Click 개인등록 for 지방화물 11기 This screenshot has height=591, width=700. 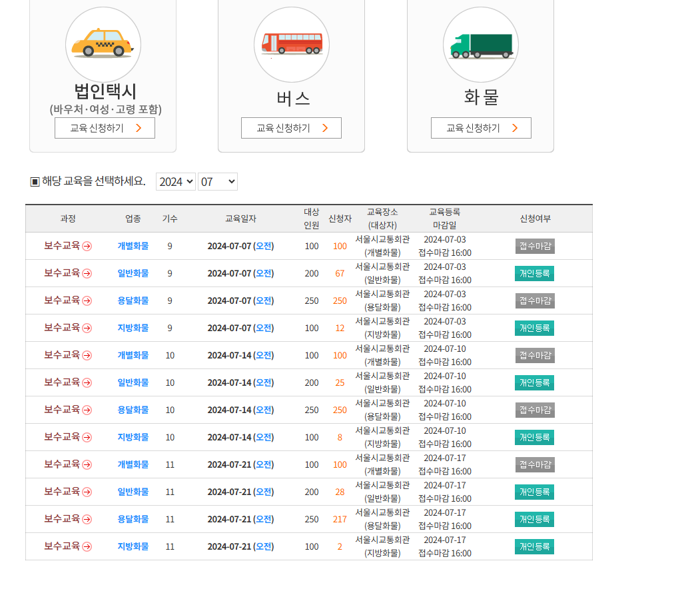[534, 546]
